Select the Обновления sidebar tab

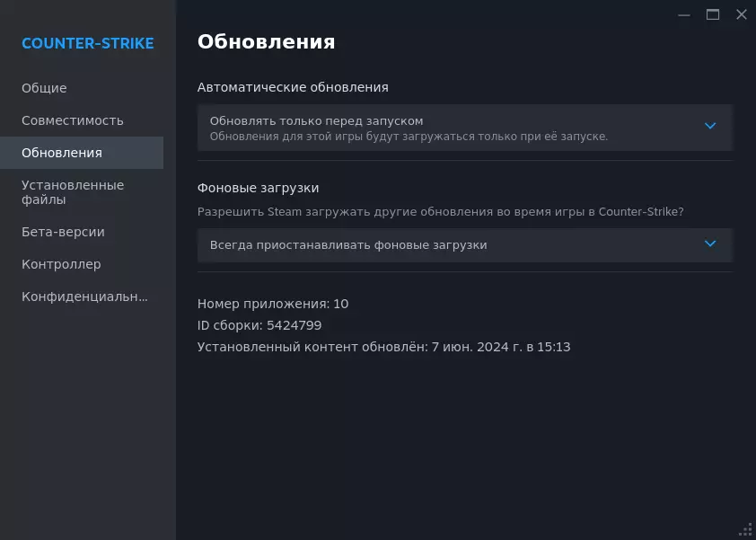click(62, 153)
